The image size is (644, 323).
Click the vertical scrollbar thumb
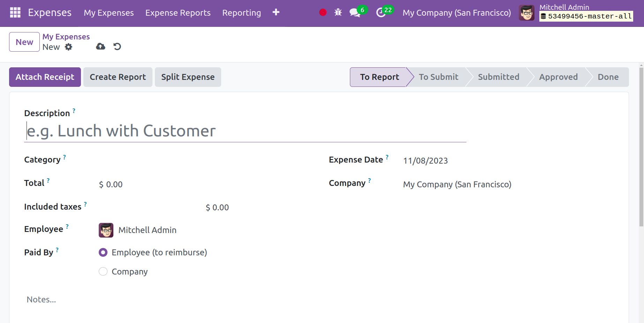[641, 147]
